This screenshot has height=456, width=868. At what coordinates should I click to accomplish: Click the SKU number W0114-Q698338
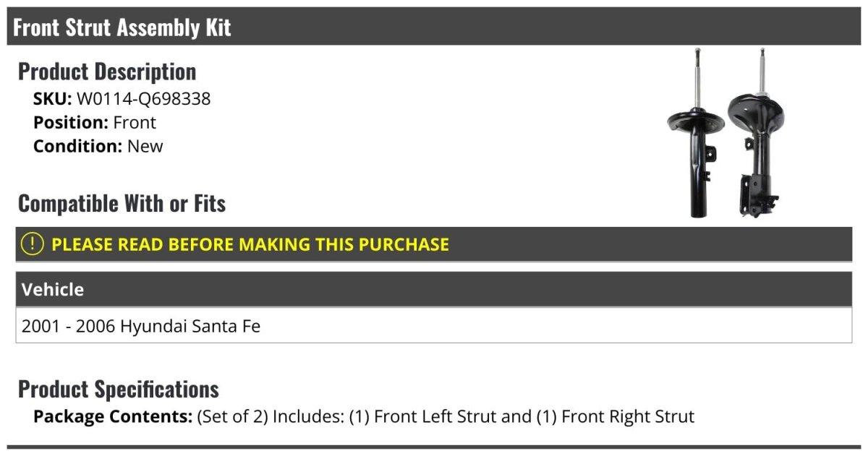[x=143, y=99]
